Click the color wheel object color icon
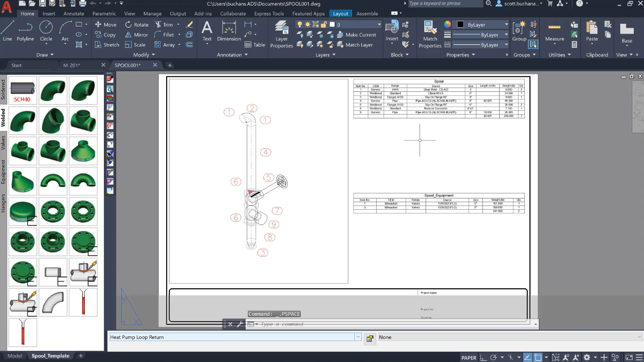Image resolution: width=644 pixels, height=362 pixels. [x=447, y=24]
